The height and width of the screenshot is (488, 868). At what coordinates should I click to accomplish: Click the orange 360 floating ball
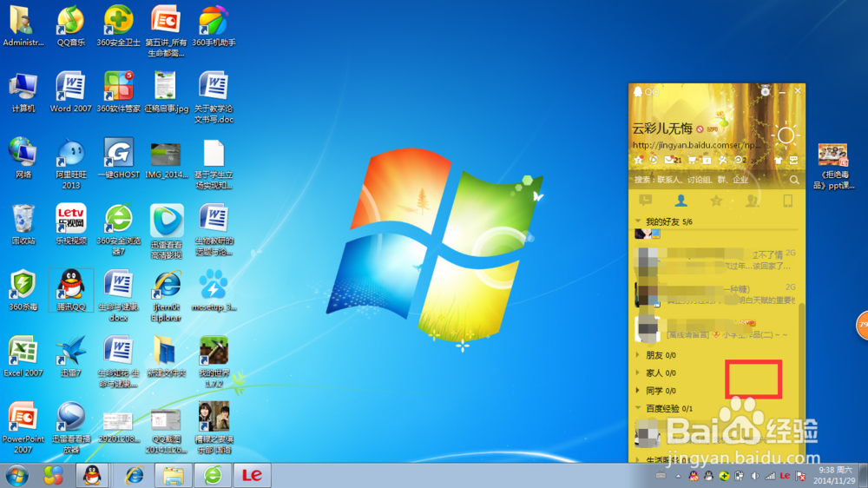pos(862,326)
